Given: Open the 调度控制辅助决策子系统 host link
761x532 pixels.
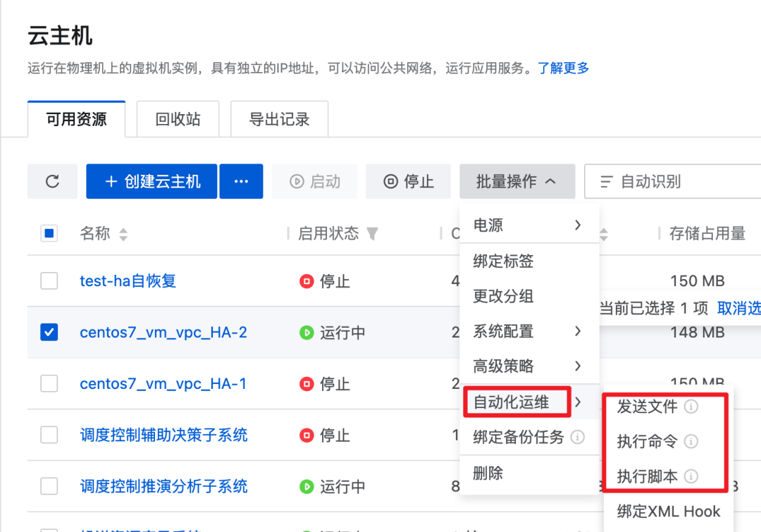Looking at the screenshot, I should click(x=163, y=435).
